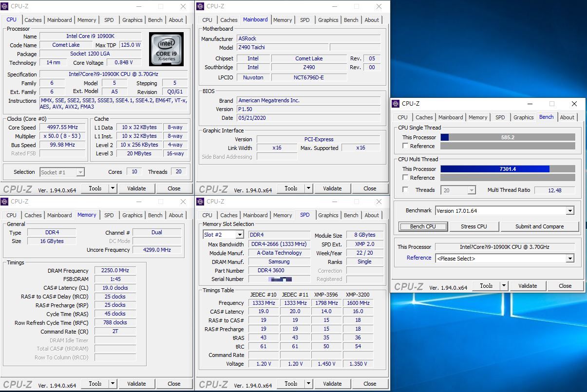Click the CAS# Latency 19.0 clocks value
Viewport: 587px width, 392px height.
115,288
